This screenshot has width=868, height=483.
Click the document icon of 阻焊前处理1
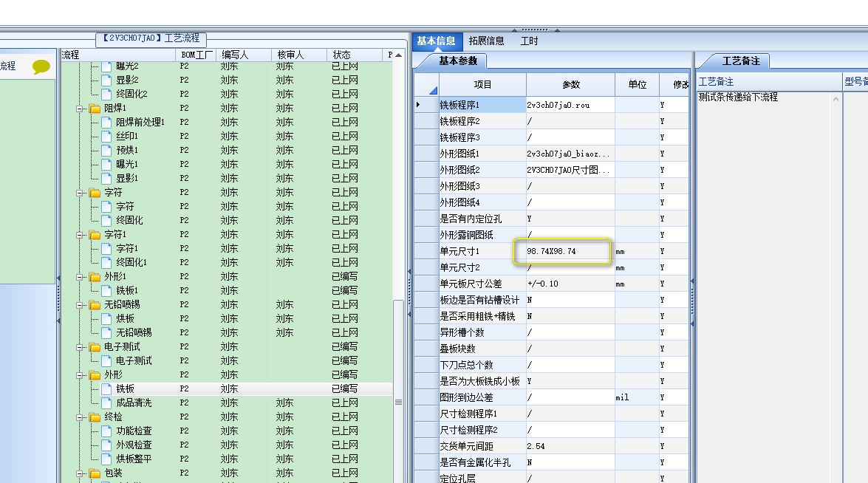coord(107,123)
